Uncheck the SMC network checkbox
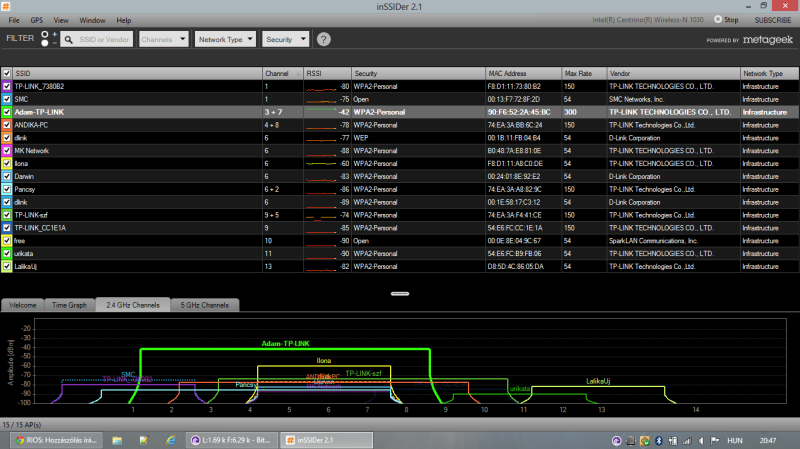The image size is (800, 449). click(x=7, y=99)
